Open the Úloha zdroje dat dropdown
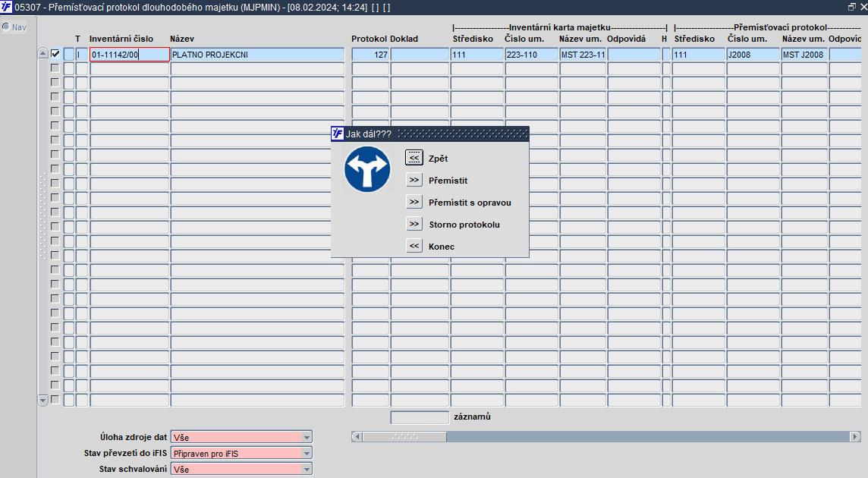This screenshot has width=868, height=478. click(x=306, y=437)
